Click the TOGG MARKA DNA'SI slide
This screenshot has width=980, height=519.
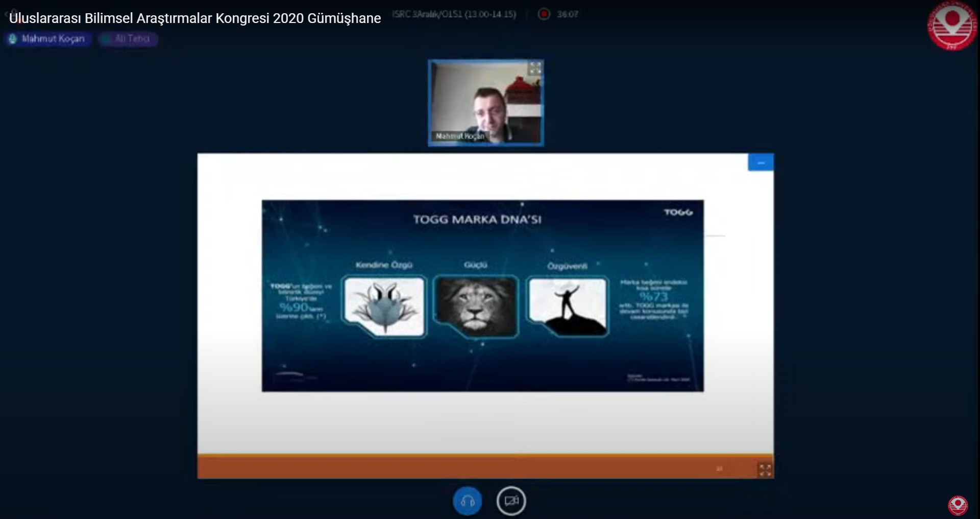point(482,296)
